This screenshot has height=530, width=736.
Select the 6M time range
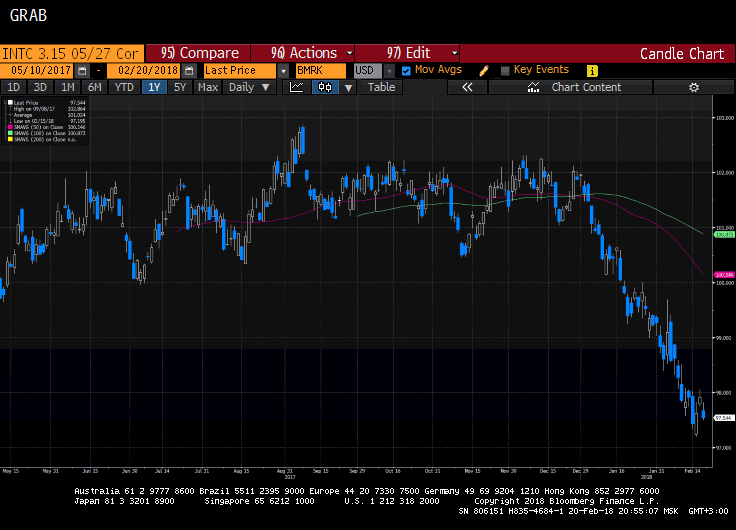click(x=94, y=87)
